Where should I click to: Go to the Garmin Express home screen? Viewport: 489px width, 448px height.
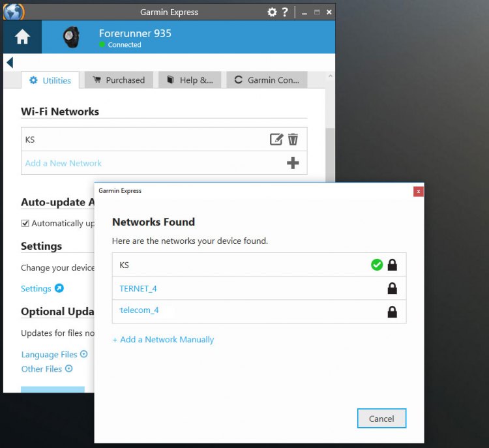pyautogui.click(x=22, y=37)
